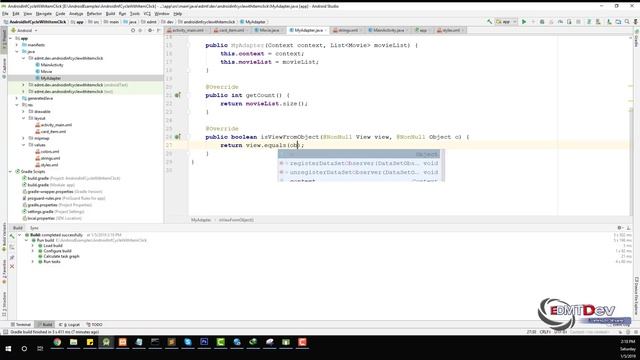
Task: Switch to activity_main.xml editor tab
Action: click(x=185, y=30)
